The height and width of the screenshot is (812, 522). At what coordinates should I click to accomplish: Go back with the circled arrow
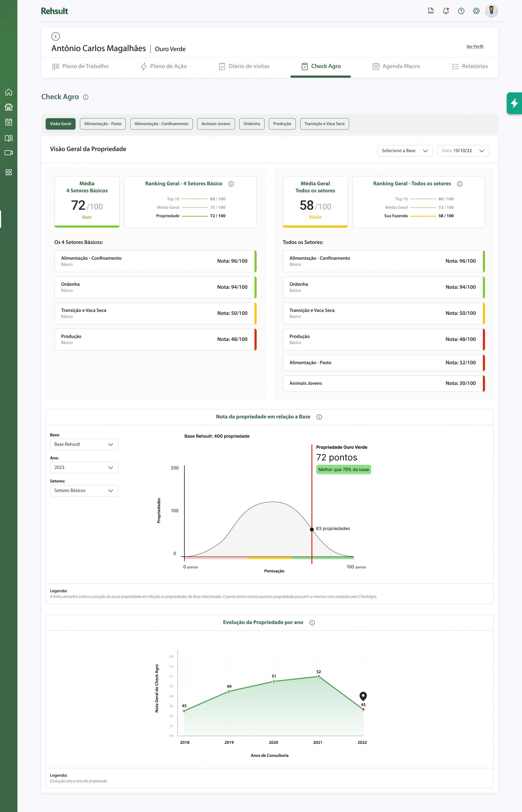(x=55, y=36)
